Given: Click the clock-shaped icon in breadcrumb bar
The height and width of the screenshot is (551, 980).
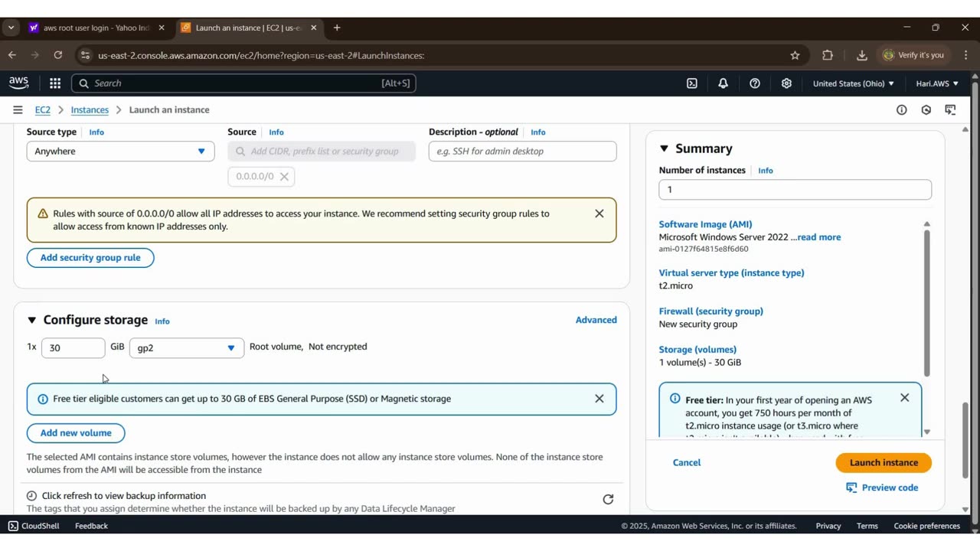Looking at the screenshot, I should click(x=926, y=110).
